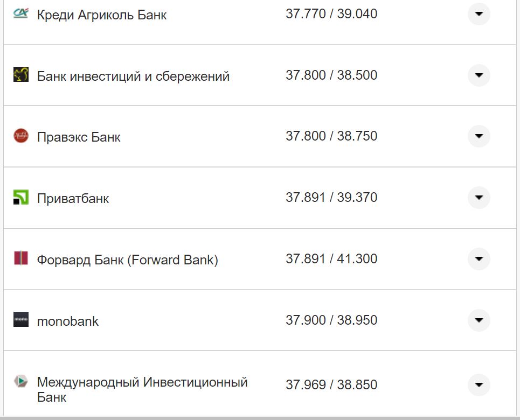Open the Форвард Банк dropdown

479,259
